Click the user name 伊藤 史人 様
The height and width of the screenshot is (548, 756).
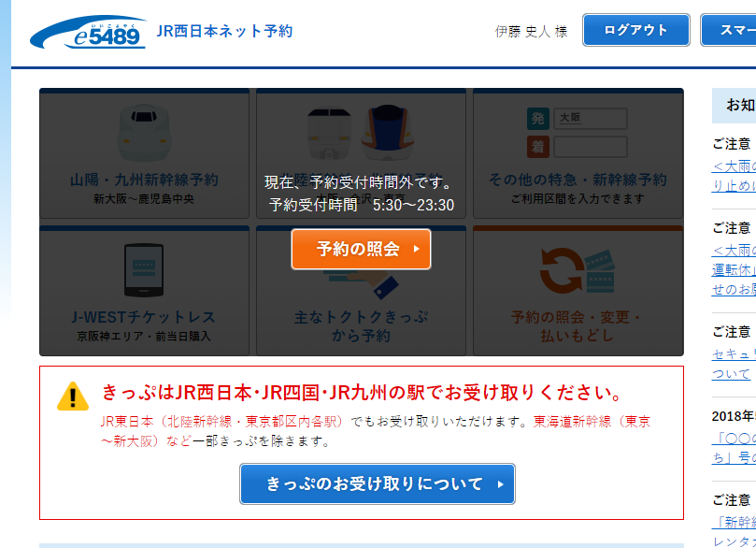(531, 32)
